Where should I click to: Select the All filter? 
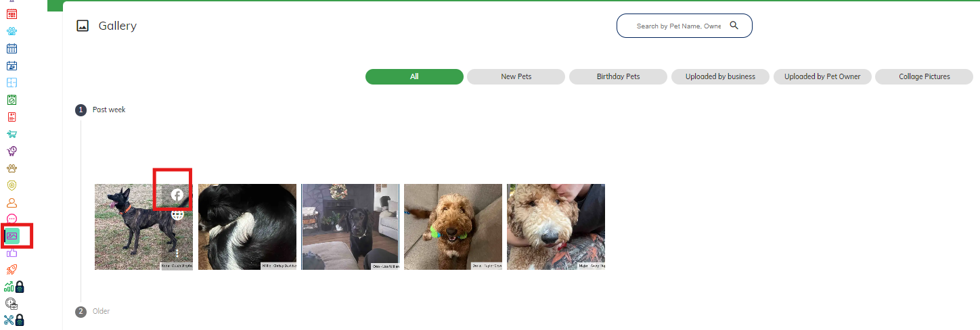click(414, 76)
